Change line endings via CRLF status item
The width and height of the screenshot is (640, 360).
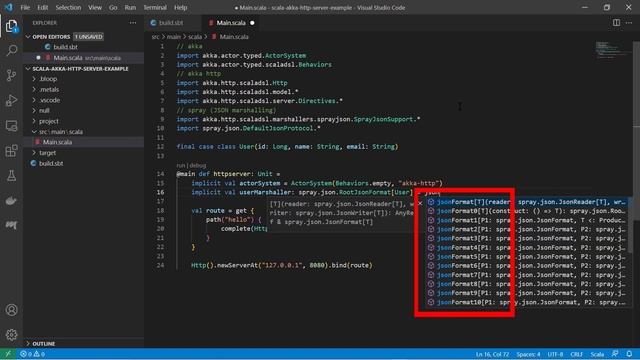point(576,354)
